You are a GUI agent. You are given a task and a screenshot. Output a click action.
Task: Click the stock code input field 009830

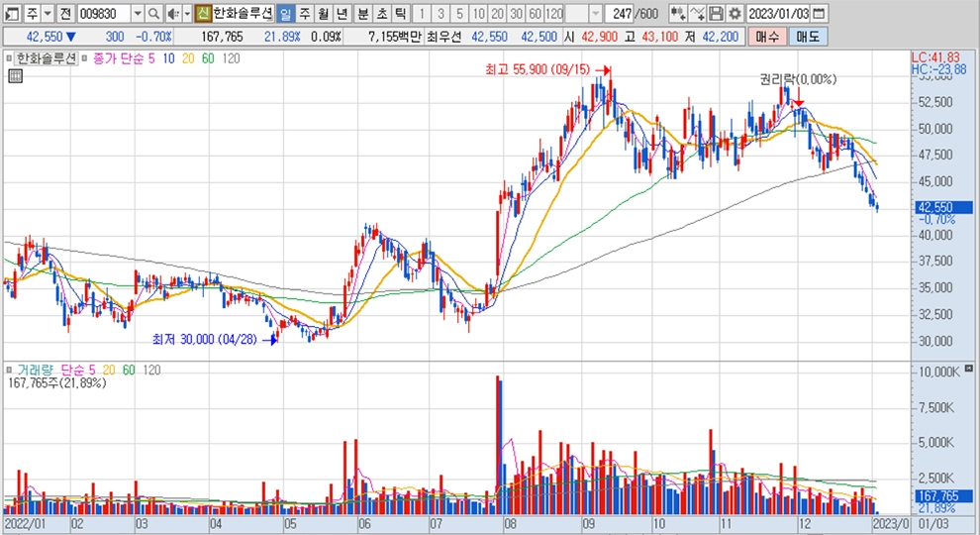point(103,14)
